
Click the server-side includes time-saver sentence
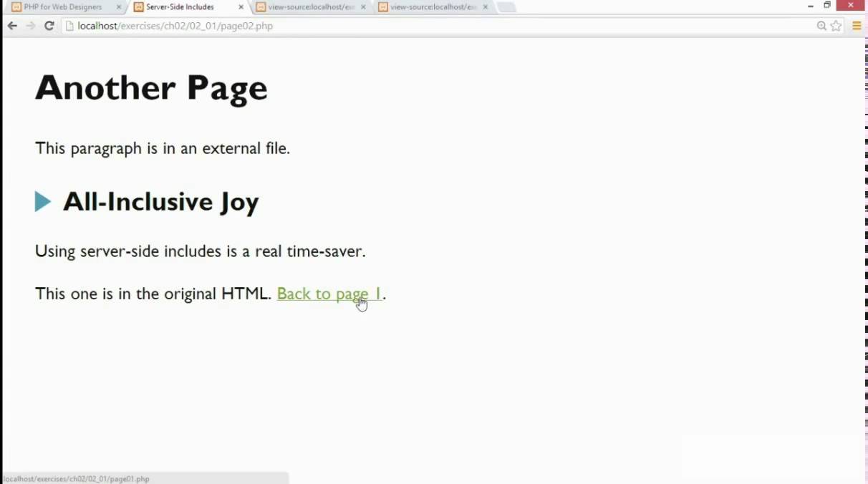[201, 251]
